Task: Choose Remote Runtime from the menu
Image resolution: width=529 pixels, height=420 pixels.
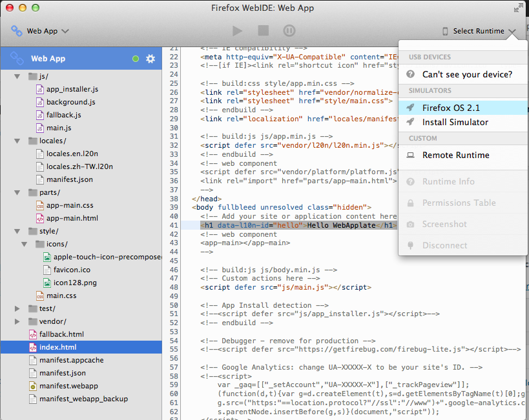Action: (x=463, y=155)
